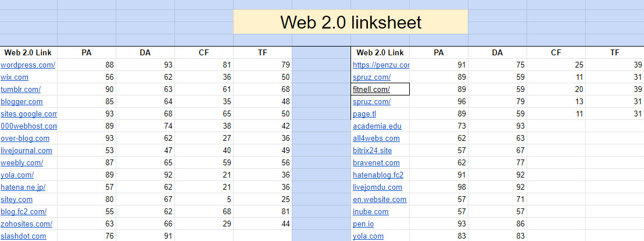Click the TF header of right table
Screen dimensions: 644x241
[615, 52]
